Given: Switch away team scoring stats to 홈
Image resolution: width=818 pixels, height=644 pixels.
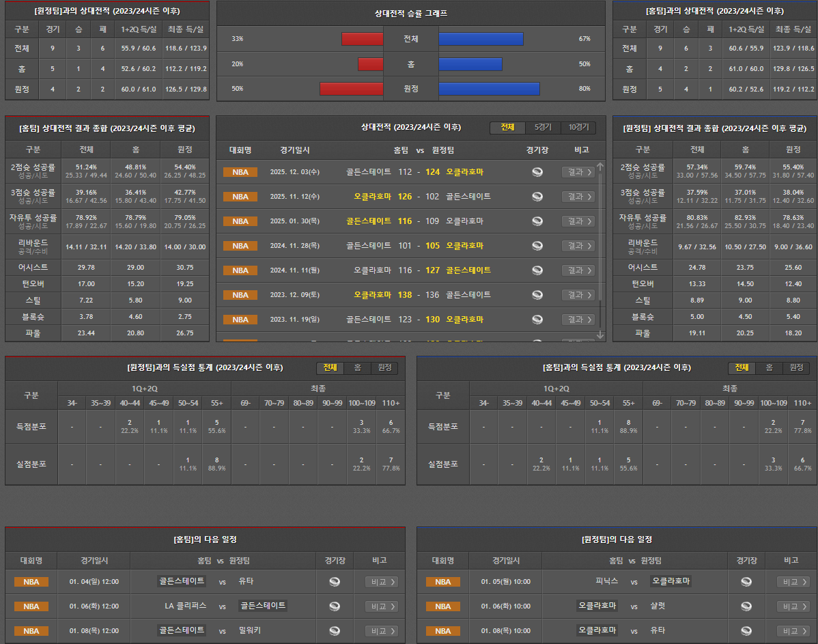Looking at the screenshot, I should point(357,368).
